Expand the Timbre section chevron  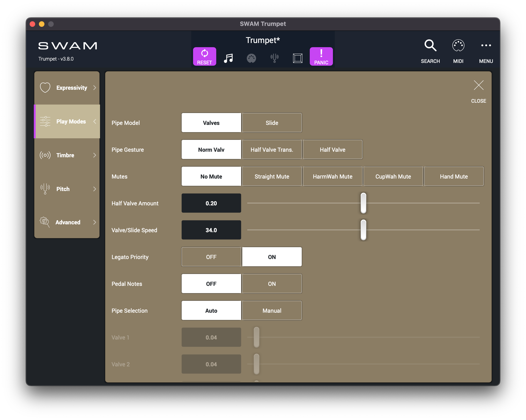(95, 155)
